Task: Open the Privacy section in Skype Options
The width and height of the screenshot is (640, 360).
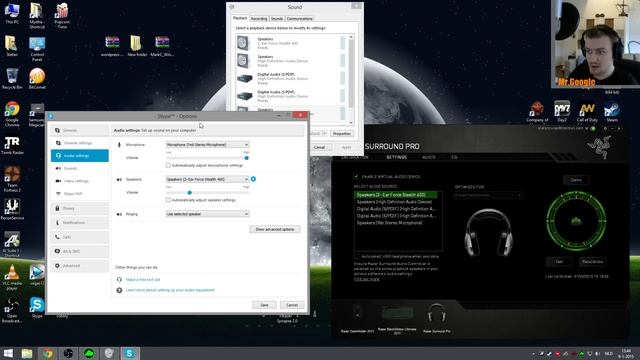Action: [x=80, y=208]
